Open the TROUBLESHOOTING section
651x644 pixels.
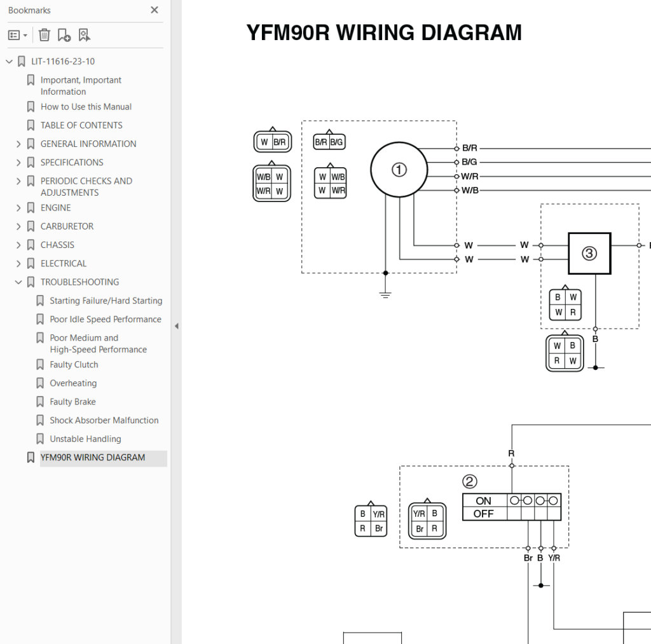(x=79, y=282)
